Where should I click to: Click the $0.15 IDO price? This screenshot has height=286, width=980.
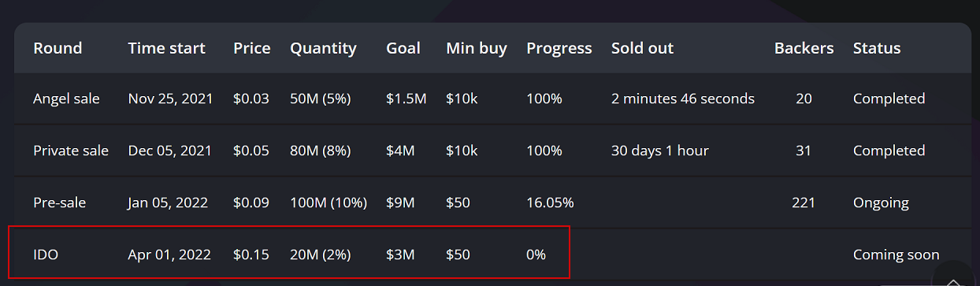[251, 254]
